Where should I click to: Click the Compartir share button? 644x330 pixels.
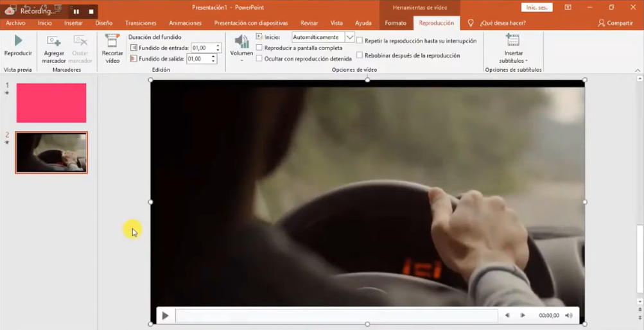[x=615, y=23]
